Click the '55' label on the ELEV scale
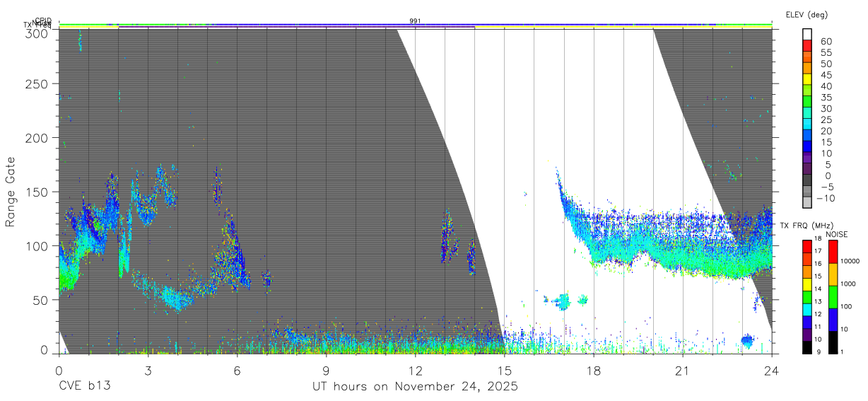This screenshot has height=401, width=868. click(827, 52)
